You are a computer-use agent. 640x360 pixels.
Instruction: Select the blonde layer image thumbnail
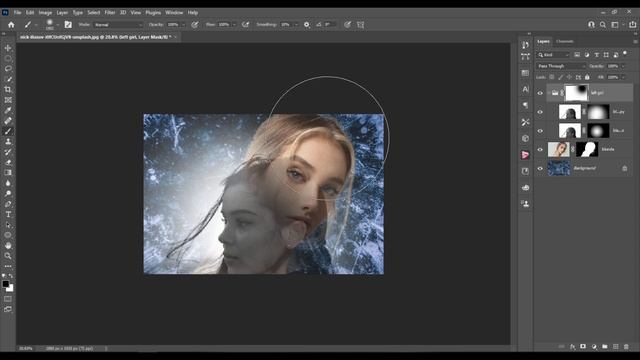[x=559, y=149]
